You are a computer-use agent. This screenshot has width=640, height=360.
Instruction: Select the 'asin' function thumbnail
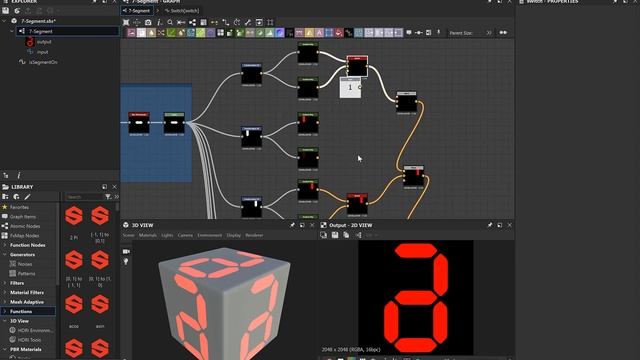[x=100, y=304]
